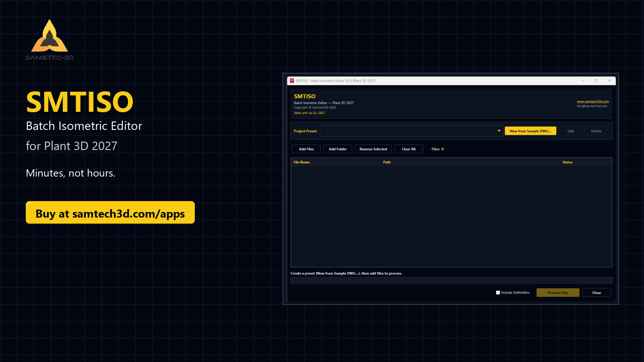644x362 pixels.
Task: Enable the Include Subfolders checkbox
Action: pyautogui.click(x=498, y=292)
